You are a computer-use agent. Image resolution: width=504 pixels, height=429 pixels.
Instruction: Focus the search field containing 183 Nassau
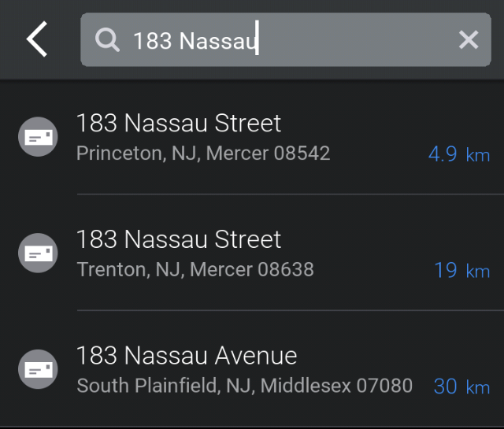point(195,40)
